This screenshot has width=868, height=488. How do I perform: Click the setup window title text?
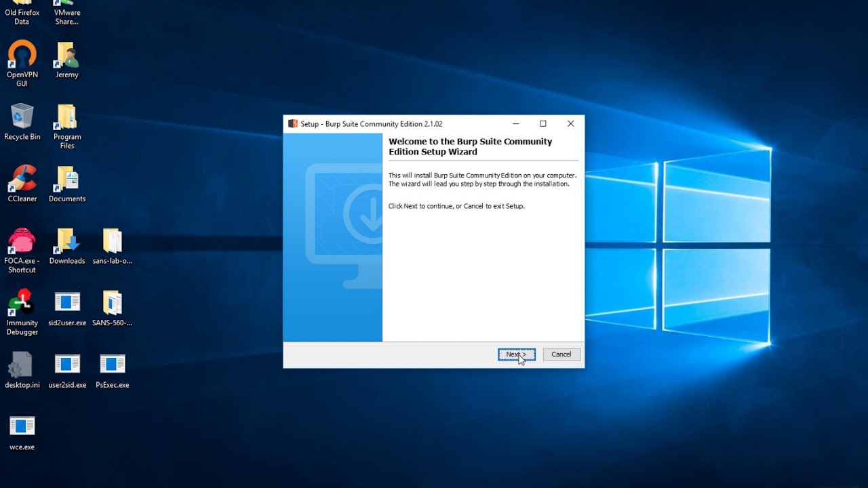tap(372, 124)
